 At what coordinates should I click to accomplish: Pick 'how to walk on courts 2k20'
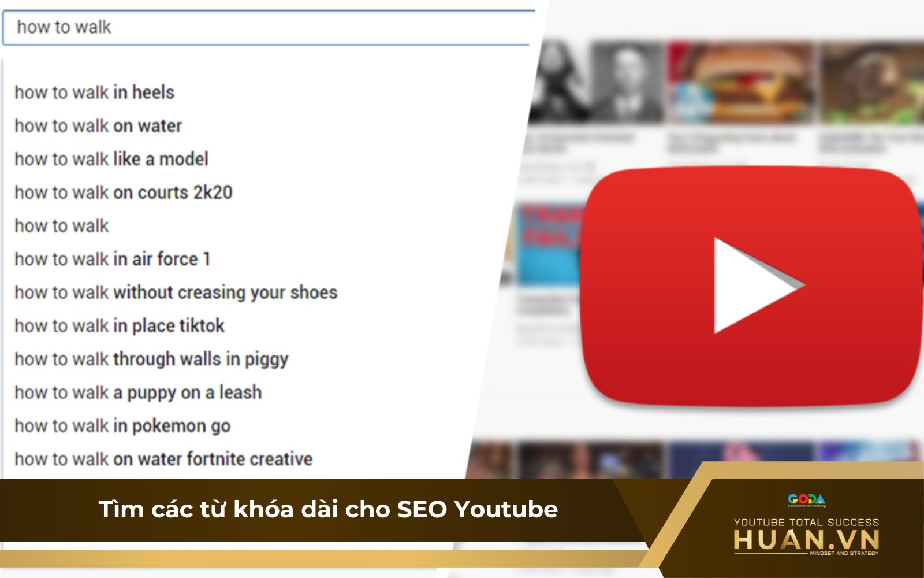click(x=124, y=192)
